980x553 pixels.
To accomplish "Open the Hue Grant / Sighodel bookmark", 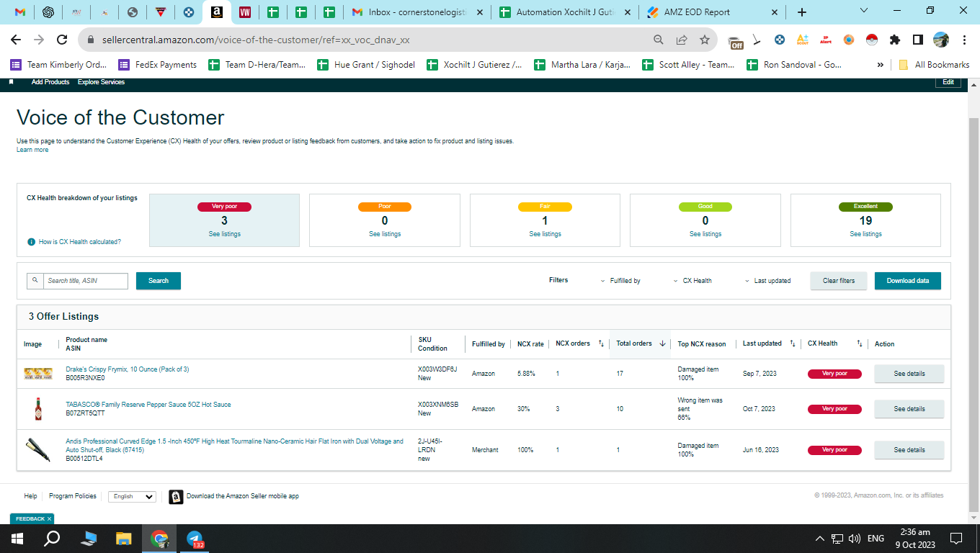I will [x=366, y=65].
